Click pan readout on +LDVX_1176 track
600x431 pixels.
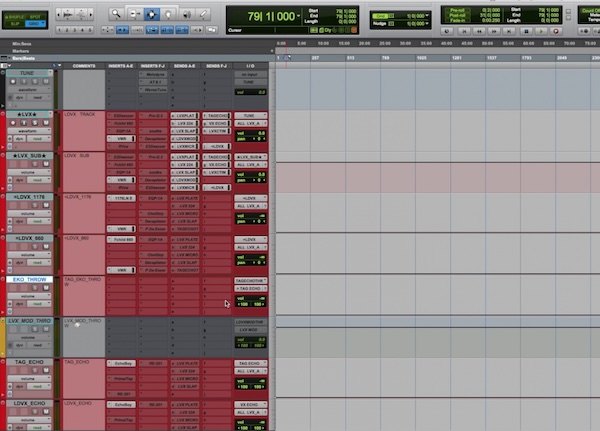(251, 221)
